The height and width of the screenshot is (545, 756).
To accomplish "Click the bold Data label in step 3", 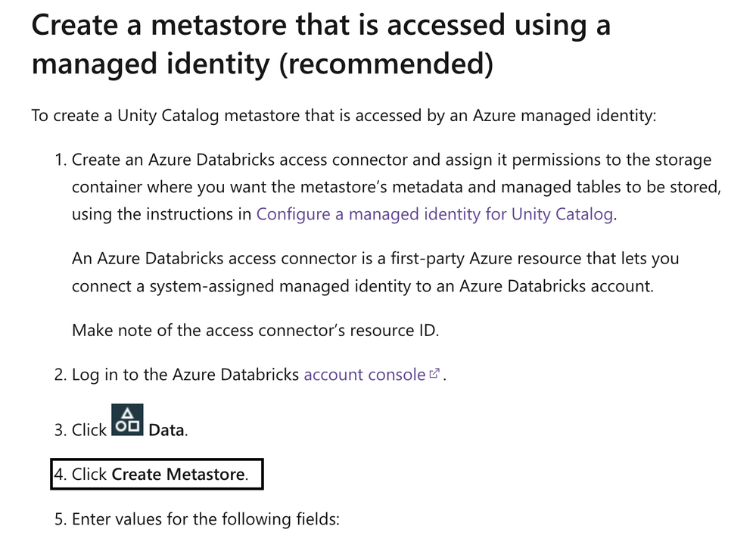I will [166, 430].
